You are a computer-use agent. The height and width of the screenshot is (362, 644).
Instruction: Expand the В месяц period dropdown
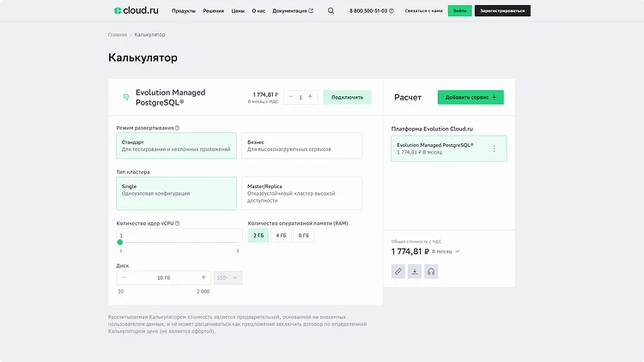(446, 251)
